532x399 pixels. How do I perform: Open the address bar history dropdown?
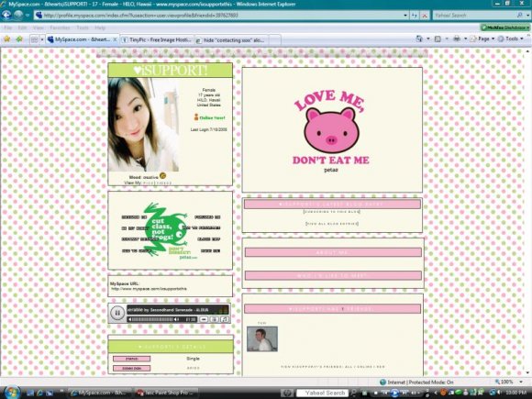[405, 16]
